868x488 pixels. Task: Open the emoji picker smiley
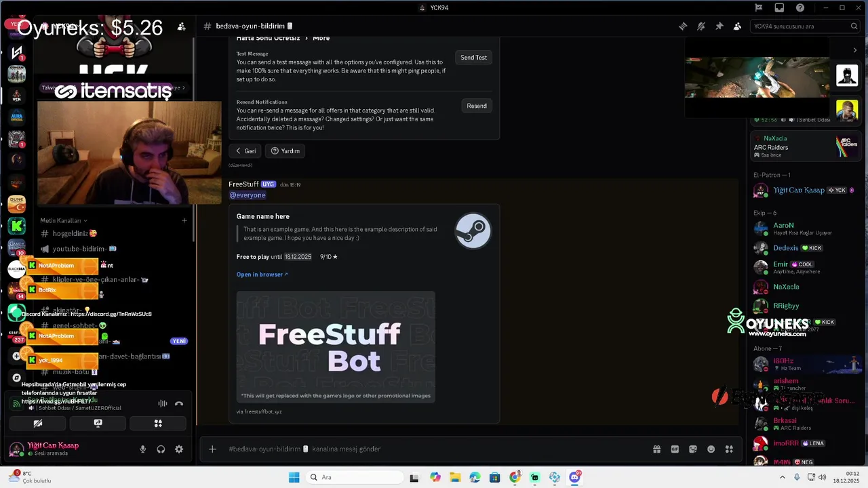(x=711, y=449)
